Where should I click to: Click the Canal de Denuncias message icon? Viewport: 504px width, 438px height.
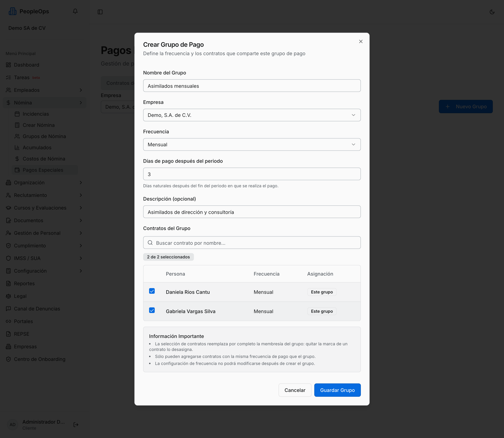pyautogui.click(x=9, y=309)
